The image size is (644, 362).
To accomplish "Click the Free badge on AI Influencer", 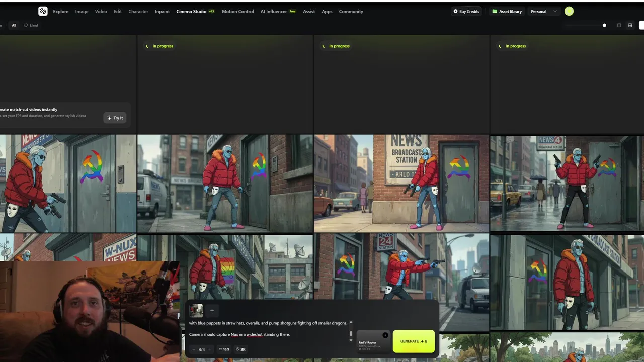I will 292,11.
